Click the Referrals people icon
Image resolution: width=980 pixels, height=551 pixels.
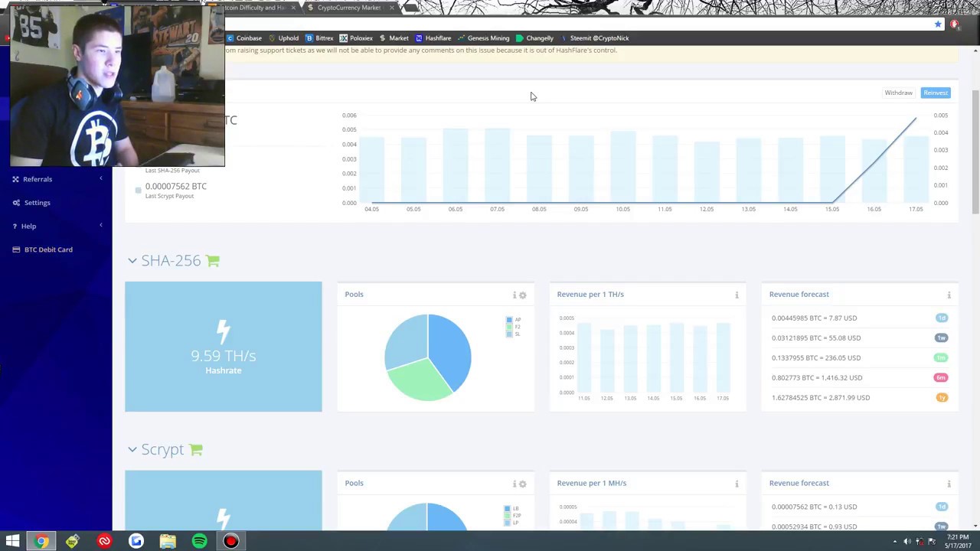click(x=16, y=179)
